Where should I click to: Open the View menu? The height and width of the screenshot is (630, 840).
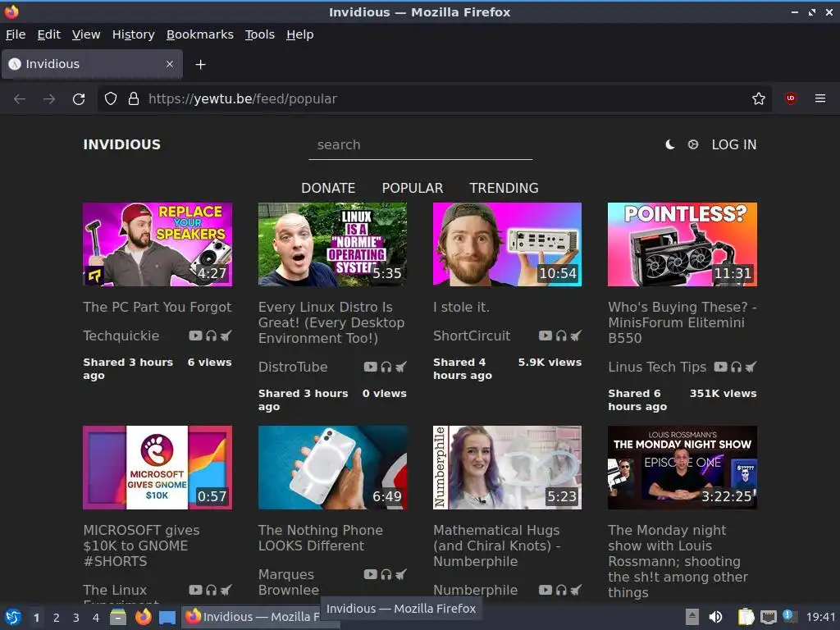pos(86,34)
